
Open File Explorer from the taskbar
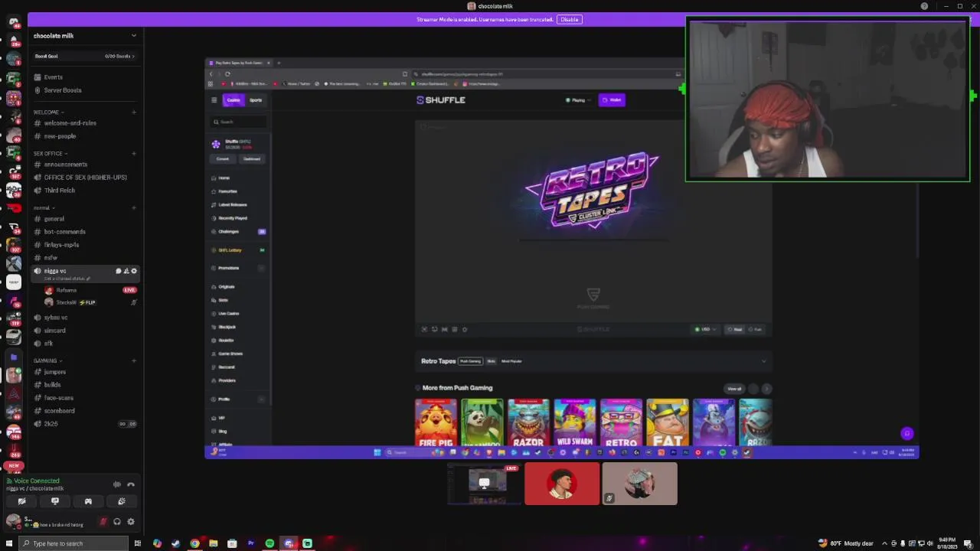click(x=213, y=543)
